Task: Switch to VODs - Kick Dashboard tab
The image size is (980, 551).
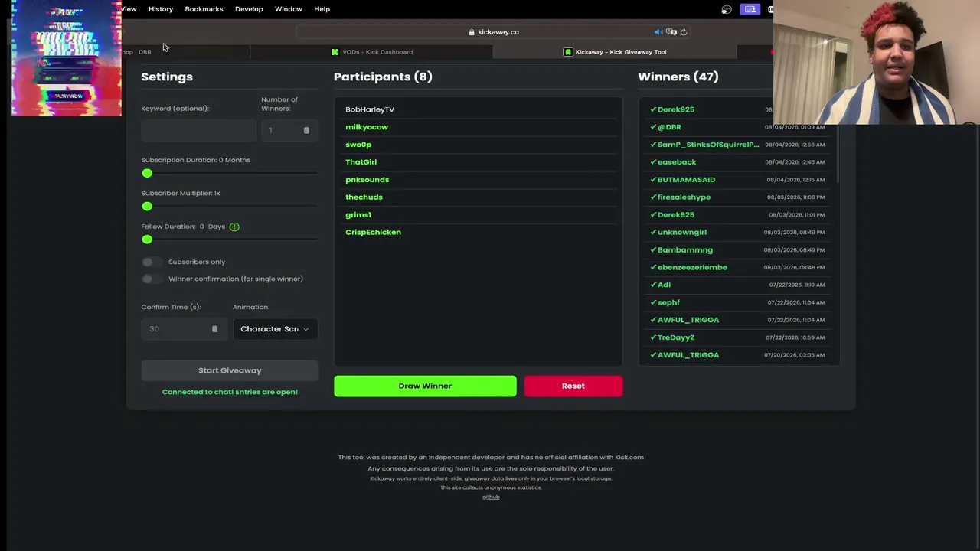Action: 371,52
